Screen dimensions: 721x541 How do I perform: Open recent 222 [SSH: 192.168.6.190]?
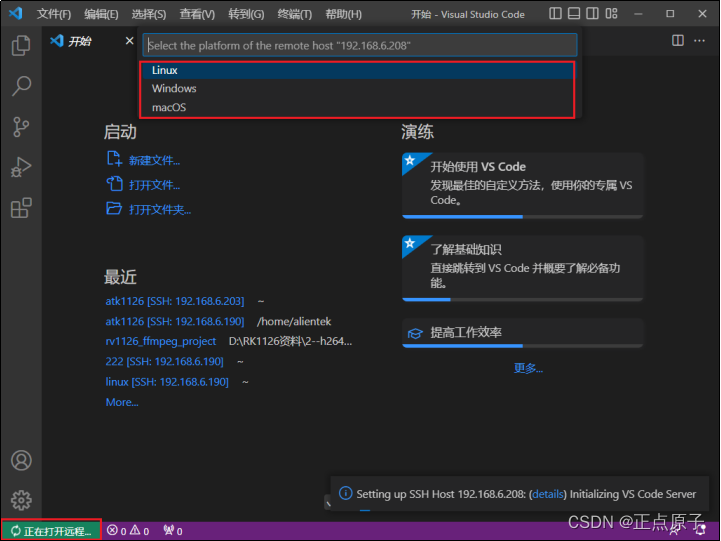click(x=164, y=361)
